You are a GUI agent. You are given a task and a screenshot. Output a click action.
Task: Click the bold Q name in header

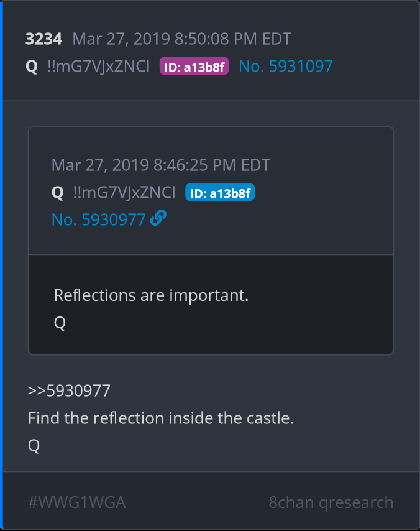(x=32, y=67)
